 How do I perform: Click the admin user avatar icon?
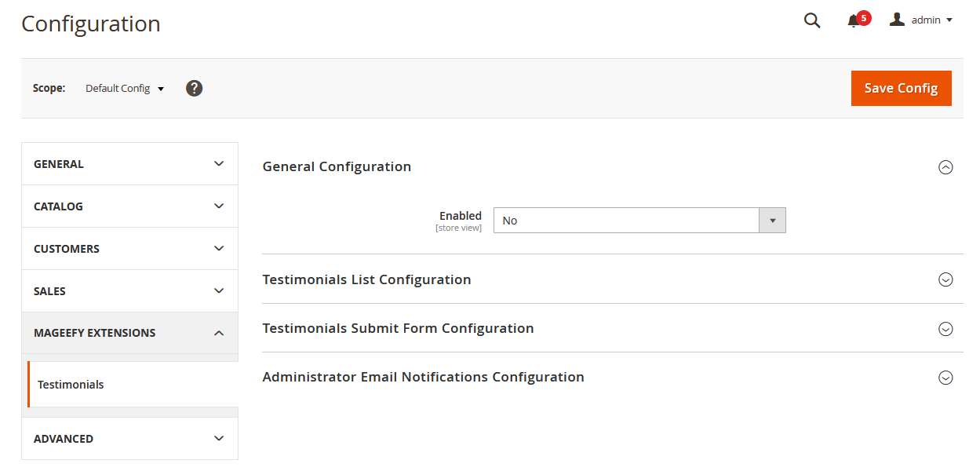897,20
